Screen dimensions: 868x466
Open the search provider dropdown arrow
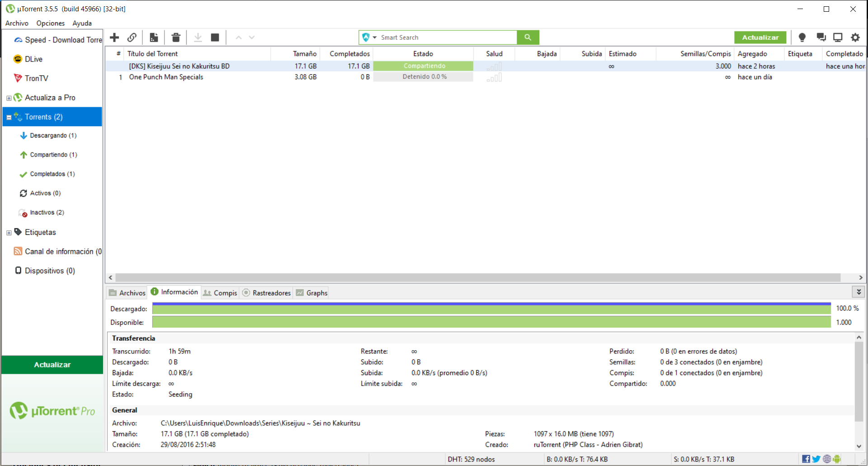pyautogui.click(x=375, y=38)
